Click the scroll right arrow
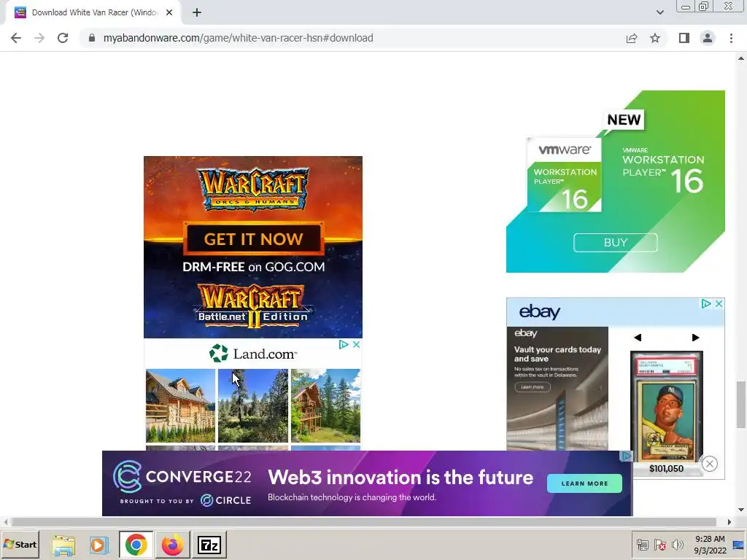Screen dimensions: 747x560 (x=729, y=522)
